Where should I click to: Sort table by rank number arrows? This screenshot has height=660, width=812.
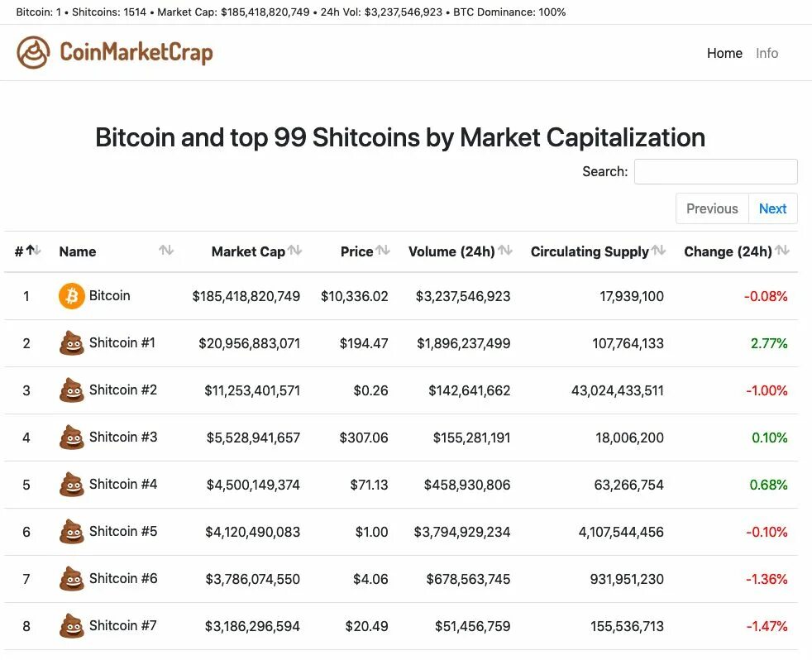pos(33,251)
